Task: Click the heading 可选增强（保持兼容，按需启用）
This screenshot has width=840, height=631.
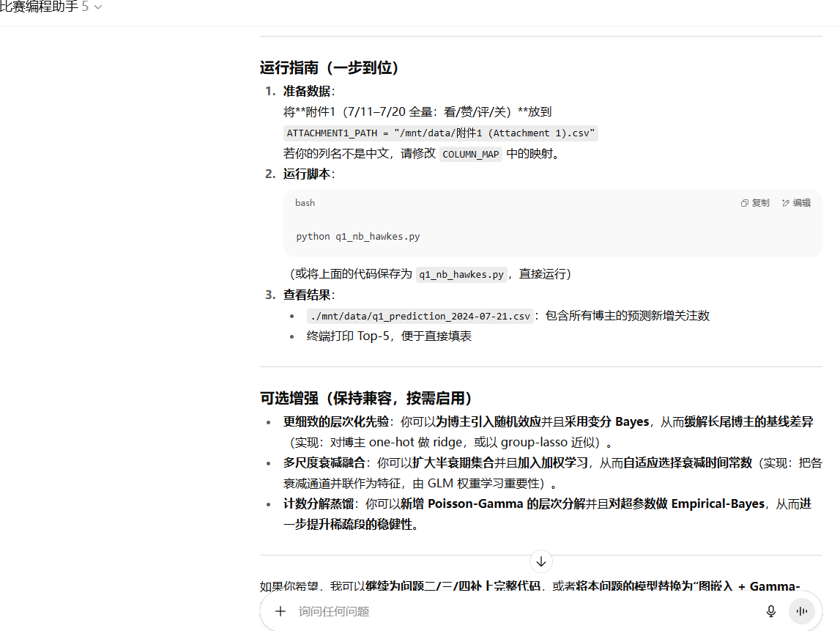Action: [x=366, y=399]
